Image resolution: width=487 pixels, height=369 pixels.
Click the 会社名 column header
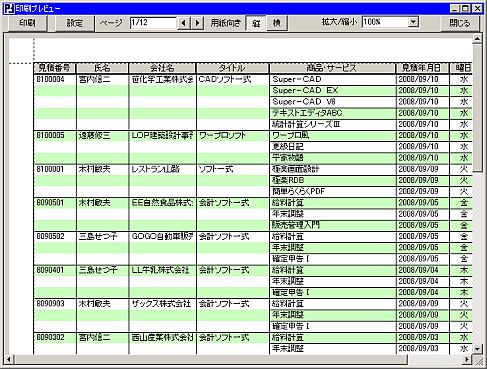tap(162, 68)
